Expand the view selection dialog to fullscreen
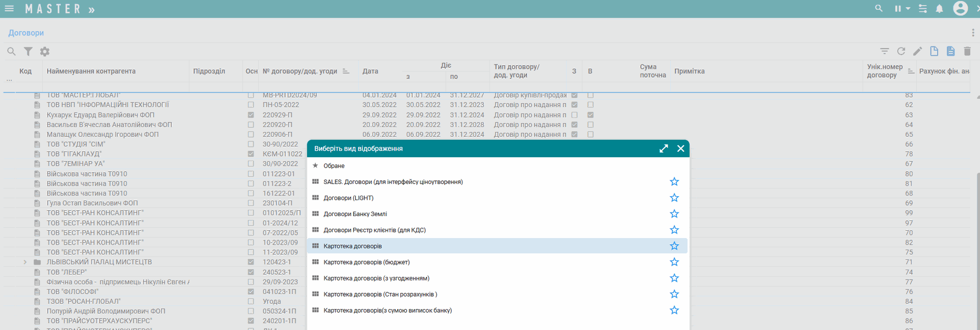The image size is (980, 330). [664, 149]
